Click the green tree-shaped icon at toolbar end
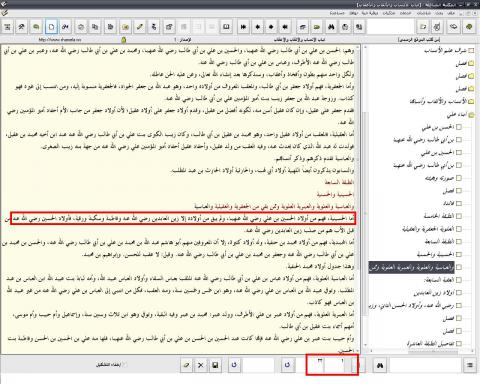The width and height of the screenshot is (480, 384). pos(469,27)
